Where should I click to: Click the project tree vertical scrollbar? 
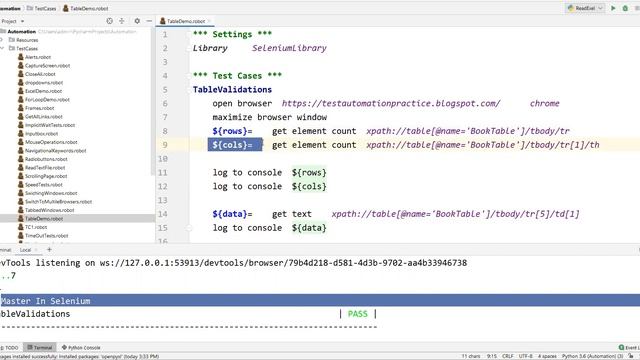point(153,102)
